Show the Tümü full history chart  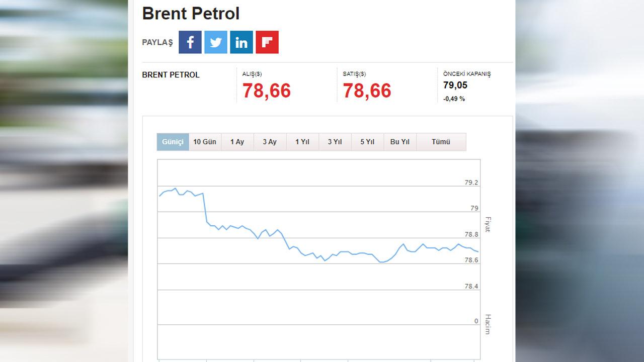tap(441, 142)
